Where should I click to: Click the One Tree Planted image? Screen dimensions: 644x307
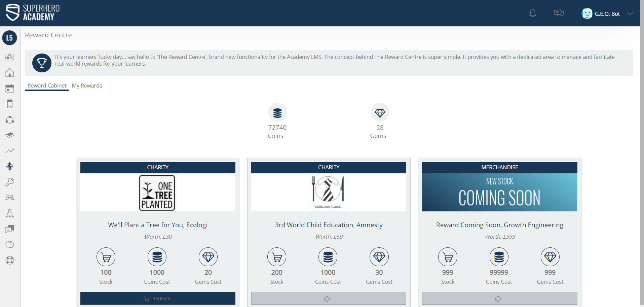(157, 193)
